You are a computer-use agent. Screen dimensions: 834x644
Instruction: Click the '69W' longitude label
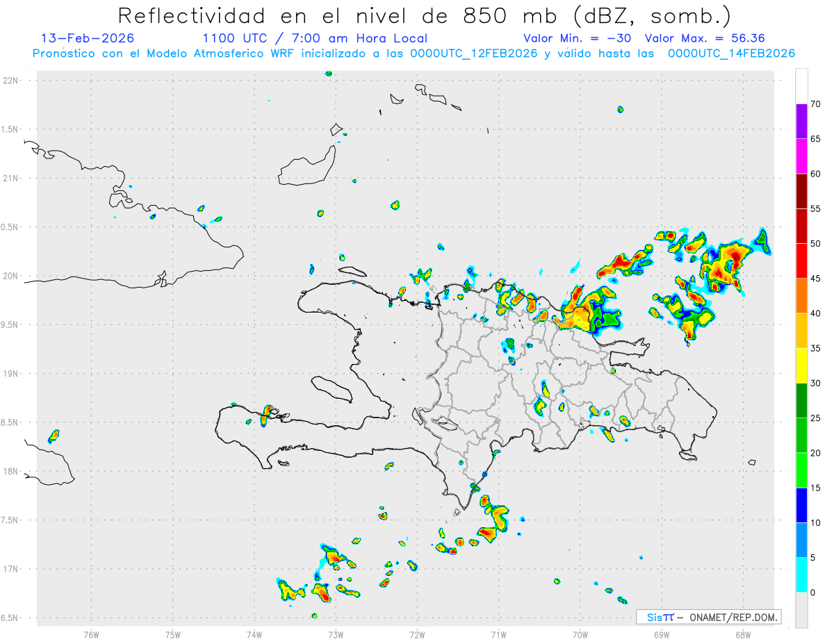(662, 634)
